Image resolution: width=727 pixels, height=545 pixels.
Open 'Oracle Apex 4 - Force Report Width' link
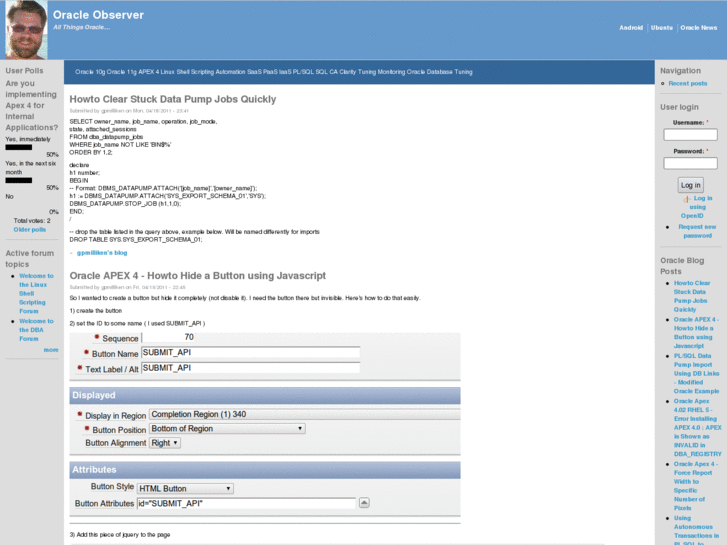pyautogui.click(x=695, y=486)
